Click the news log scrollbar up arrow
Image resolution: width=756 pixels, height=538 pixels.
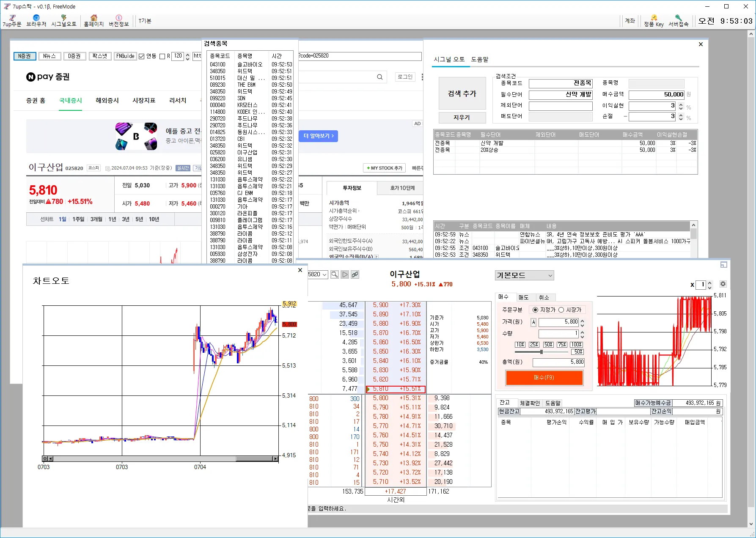coord(693,225)
